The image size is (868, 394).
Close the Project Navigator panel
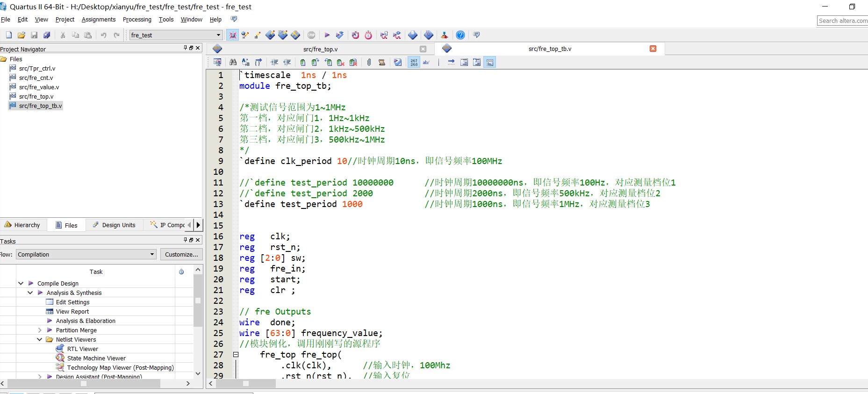[198, 48]
